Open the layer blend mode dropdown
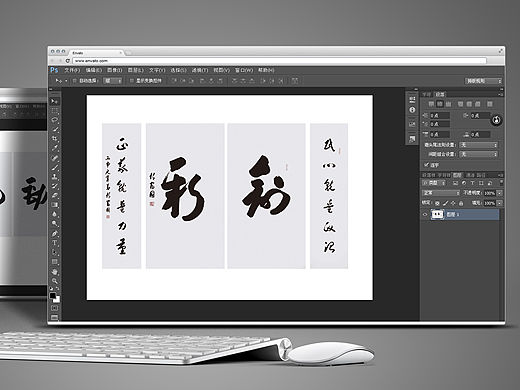520x390 pixels. (441, 193)
